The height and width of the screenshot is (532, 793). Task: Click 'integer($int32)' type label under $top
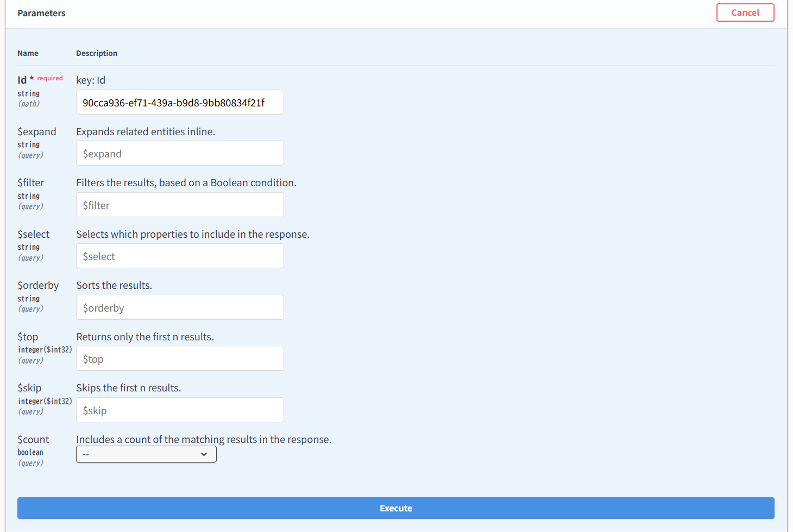point(45,350)
